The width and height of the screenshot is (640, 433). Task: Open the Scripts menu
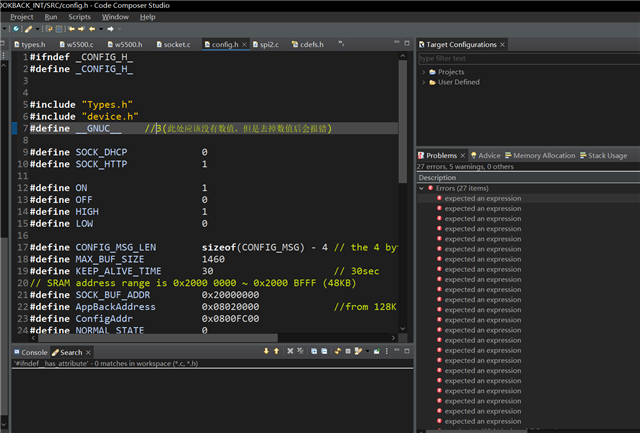click(x=79, y=17)
